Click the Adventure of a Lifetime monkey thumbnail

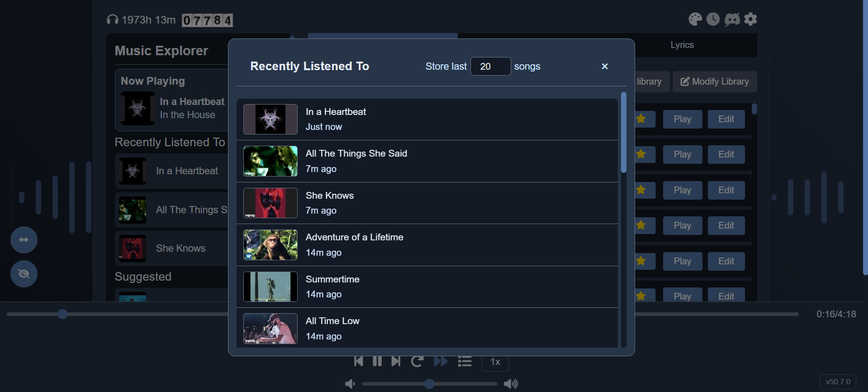pyautogui.click(x=270, y=245)
